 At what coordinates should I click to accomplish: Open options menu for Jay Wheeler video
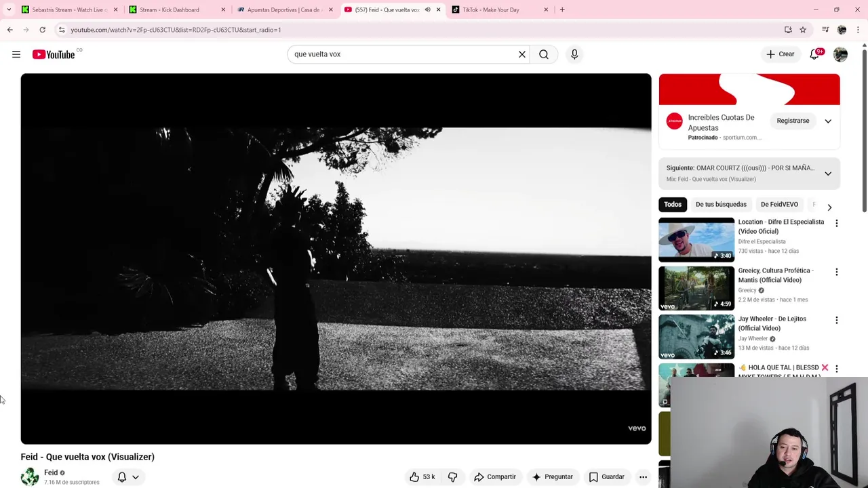837,320
